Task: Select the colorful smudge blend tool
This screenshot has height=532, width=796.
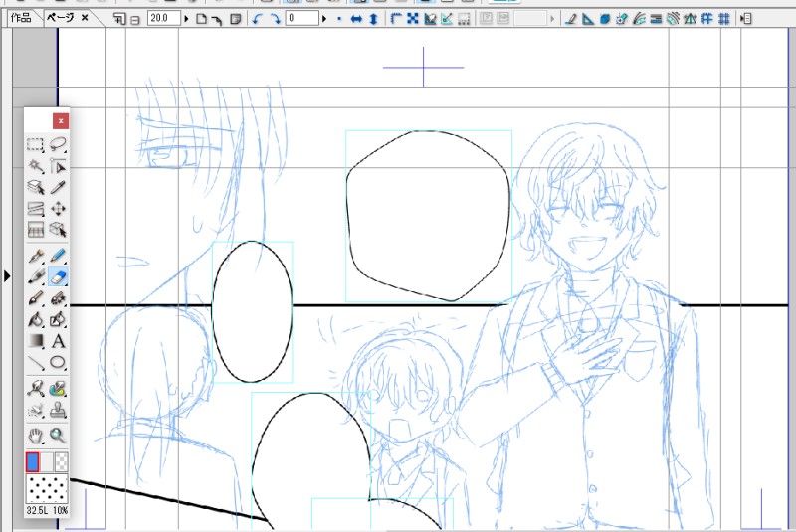Action: click(x=58, y=389)
